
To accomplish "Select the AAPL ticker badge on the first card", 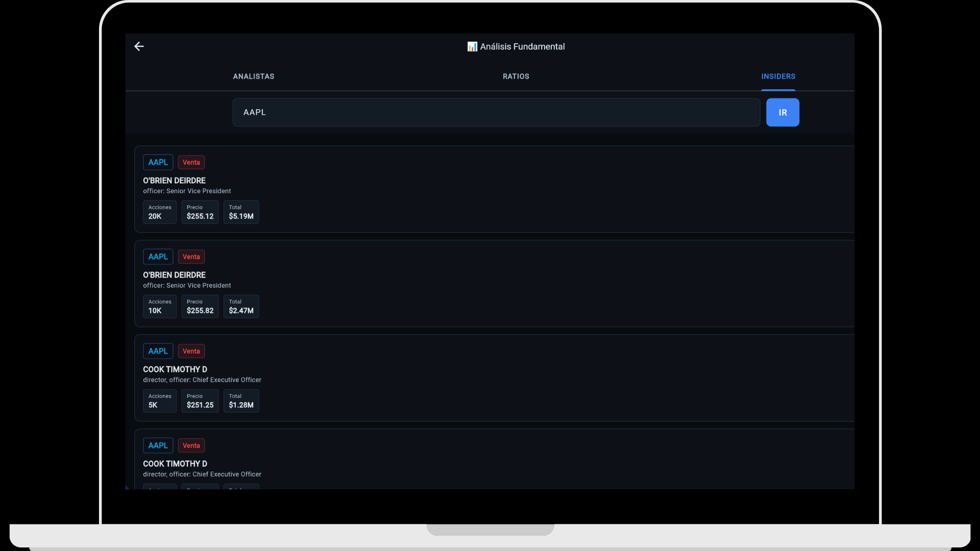I will coord(158,162).
